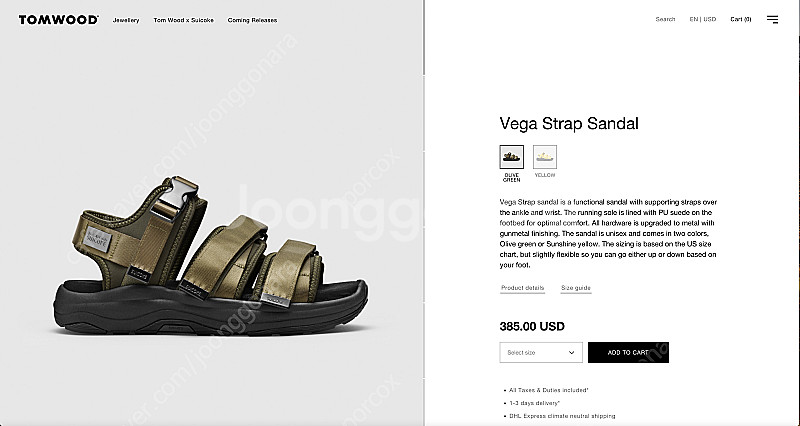
Task: Select the Olive Green color swatch
Action: [511, 157]
